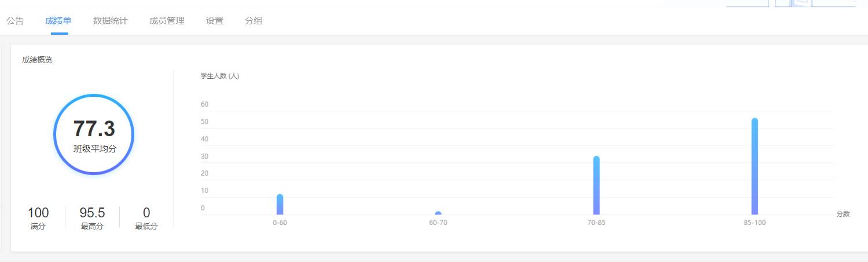Go to the 成员管理 tab

point(167,21)
